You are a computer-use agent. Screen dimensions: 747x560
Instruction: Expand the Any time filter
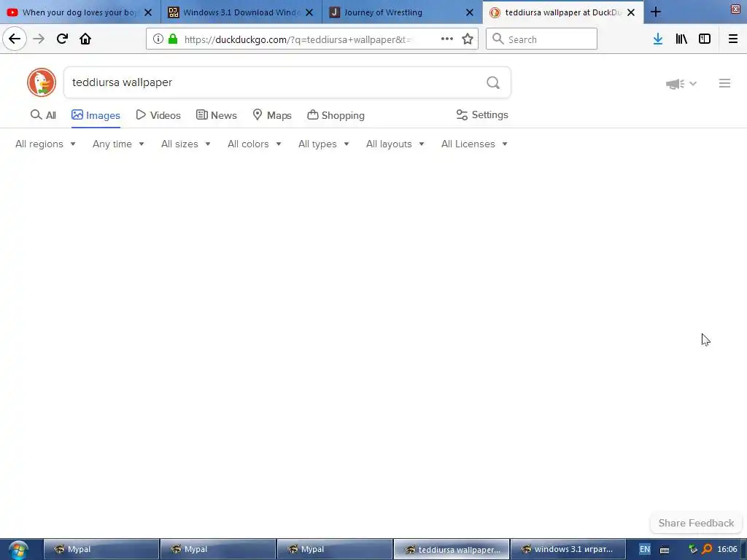[x=118, y=144]
